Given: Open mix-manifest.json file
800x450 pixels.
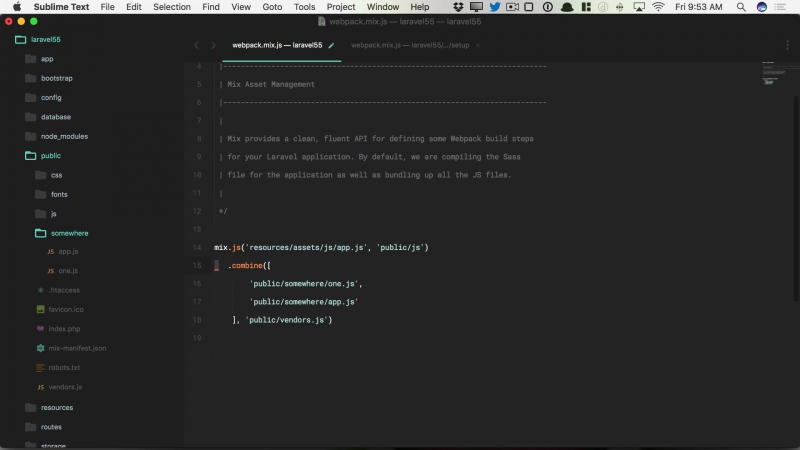Looking at the screenshot, I should click(x=77, y=348).
